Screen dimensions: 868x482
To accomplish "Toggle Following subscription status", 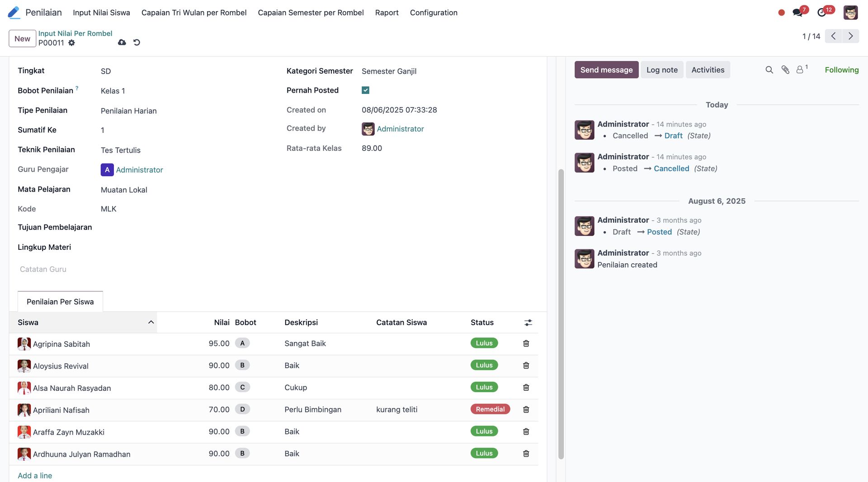I will pyautogui.click(x=841, y=70).
